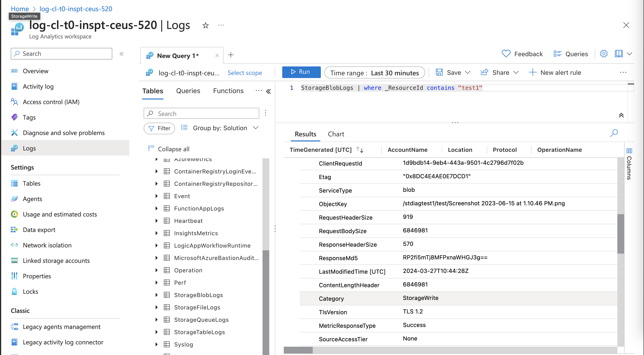Collapse the query editor pane
The image size is (644, 355).
tap(621, 115)
